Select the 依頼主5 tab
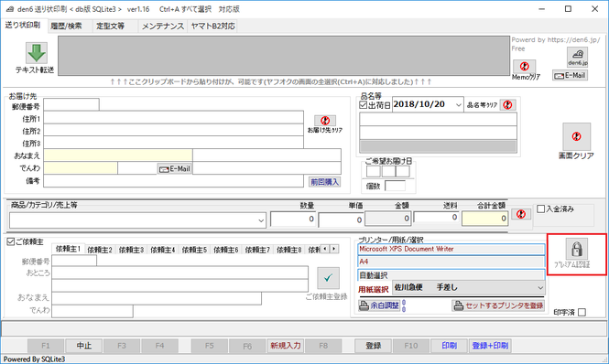This screenshot has width=609, height=364. (194, 250)
